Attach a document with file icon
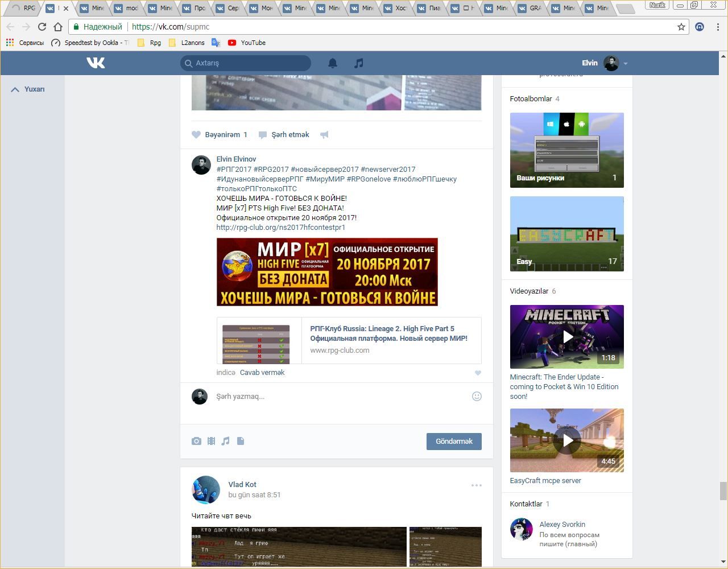Screen dimensions: 728x569 (x=241, y=441)
